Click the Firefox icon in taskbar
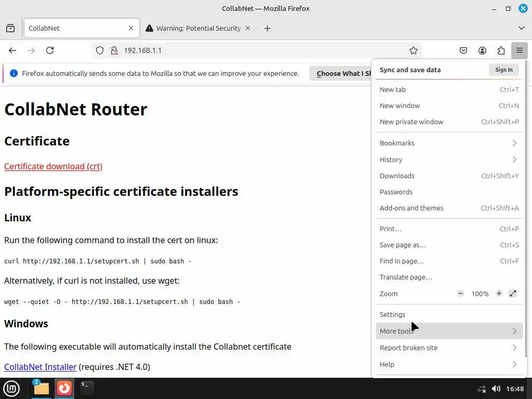 (x=64, y=388)
